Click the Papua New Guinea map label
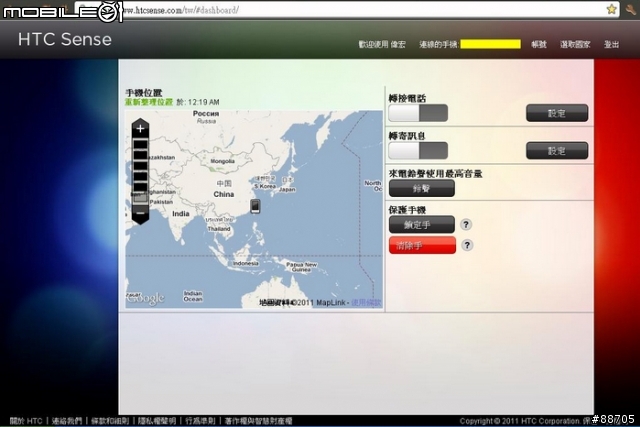Image resolution: width=640 pixels, height=427 pixels. [302, 267]
